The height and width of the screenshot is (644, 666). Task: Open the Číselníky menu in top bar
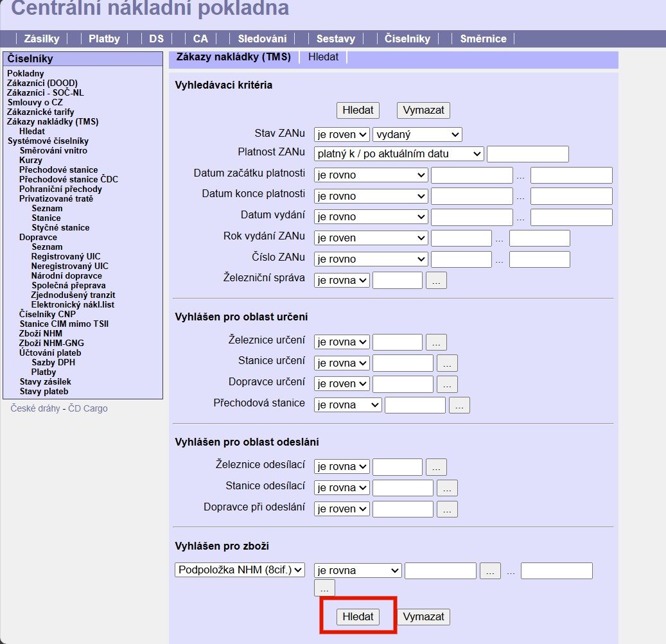pyautogui.click(x=407, y=39)
